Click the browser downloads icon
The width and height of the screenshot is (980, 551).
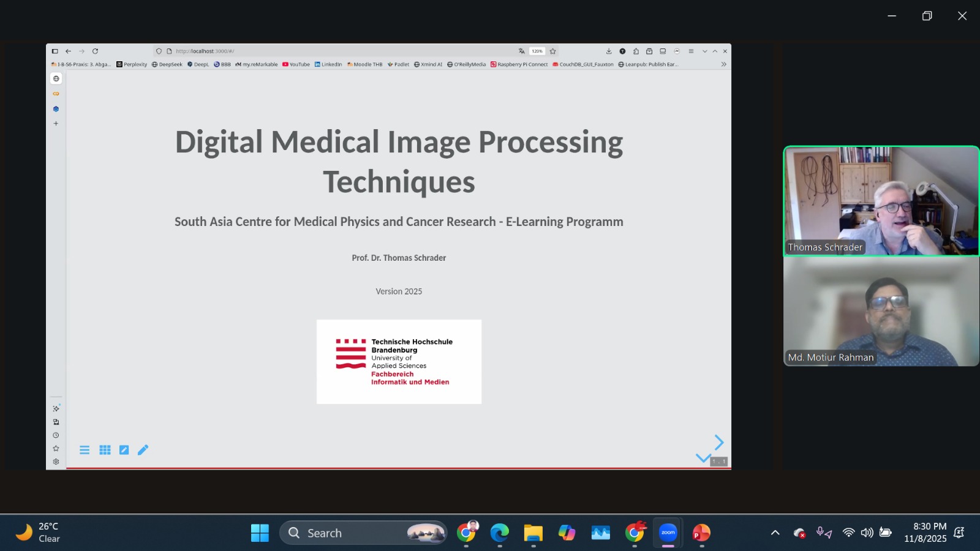coord(609,51)
